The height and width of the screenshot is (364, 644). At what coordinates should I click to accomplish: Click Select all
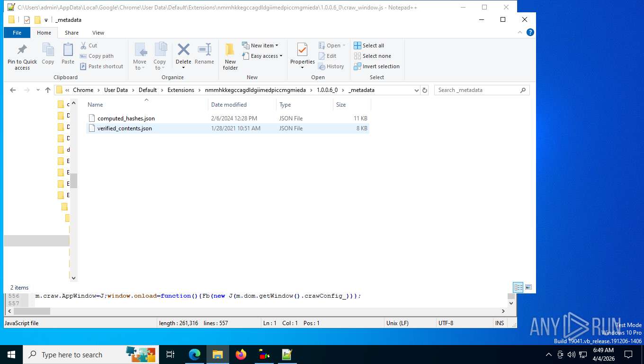pos(369,45)
